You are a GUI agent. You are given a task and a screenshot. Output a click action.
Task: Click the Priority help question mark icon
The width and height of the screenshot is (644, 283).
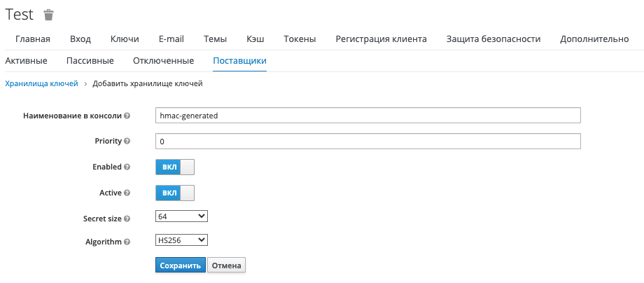127,141
